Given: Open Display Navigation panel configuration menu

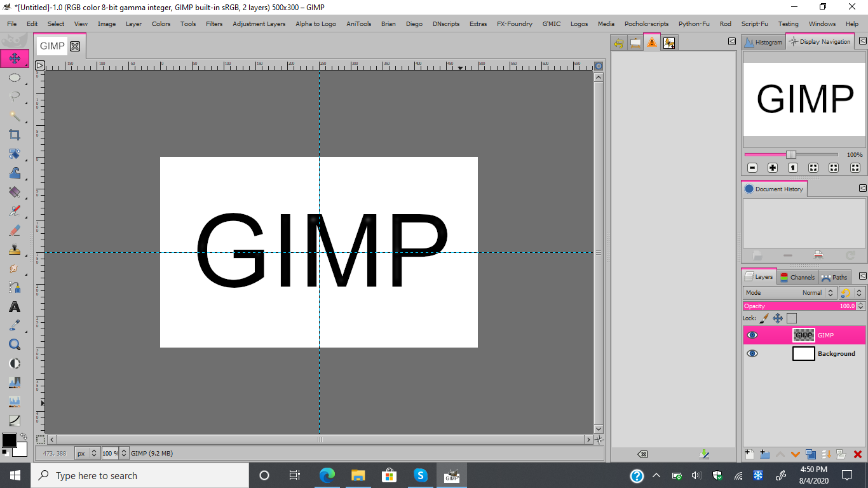Looking at the screenshot, I should (x=862, y=41).
